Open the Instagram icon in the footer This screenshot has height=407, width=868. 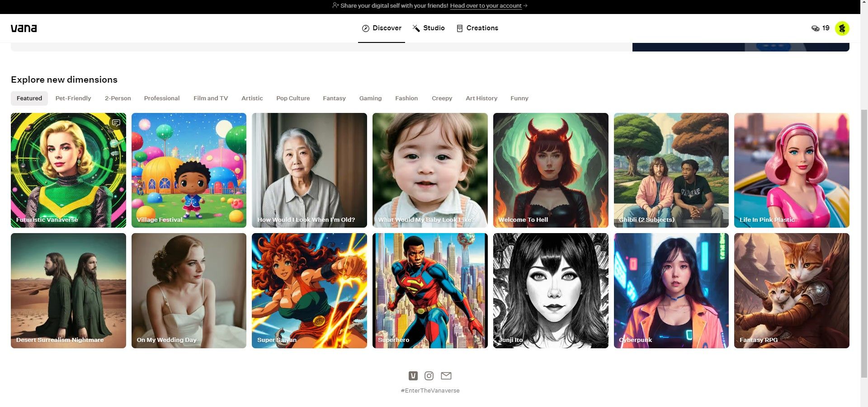point(429,375)
